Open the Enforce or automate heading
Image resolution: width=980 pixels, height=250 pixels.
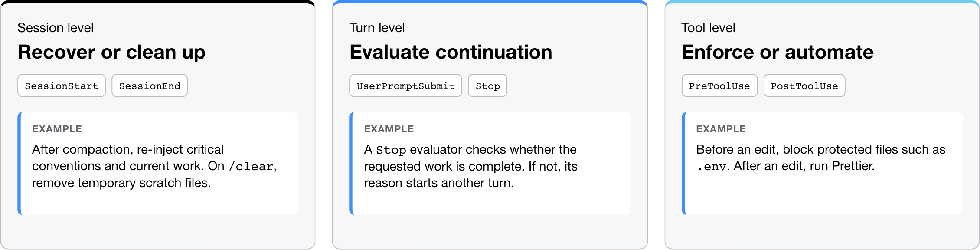(777, 52)
